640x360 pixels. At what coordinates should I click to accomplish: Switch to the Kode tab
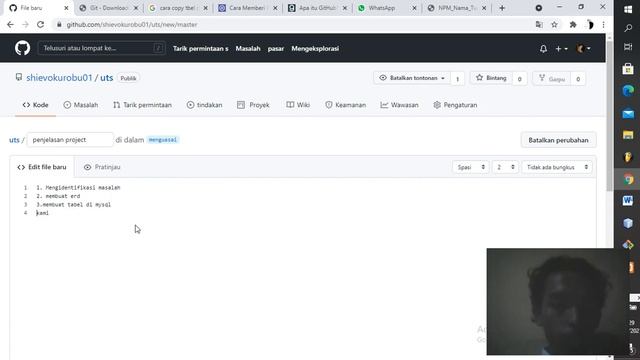(x=36, y=105)
